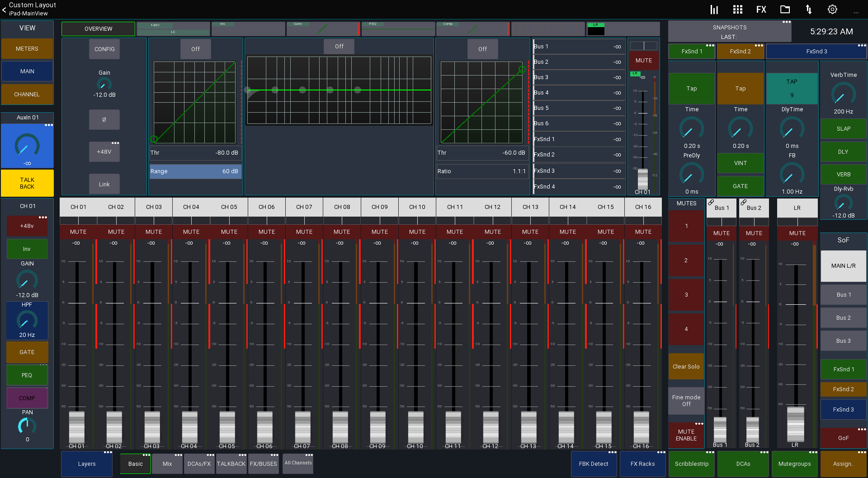The image size is (868, 478).
Task: Enable +48V phantom power on CH 01
Action: click(27, 225)
